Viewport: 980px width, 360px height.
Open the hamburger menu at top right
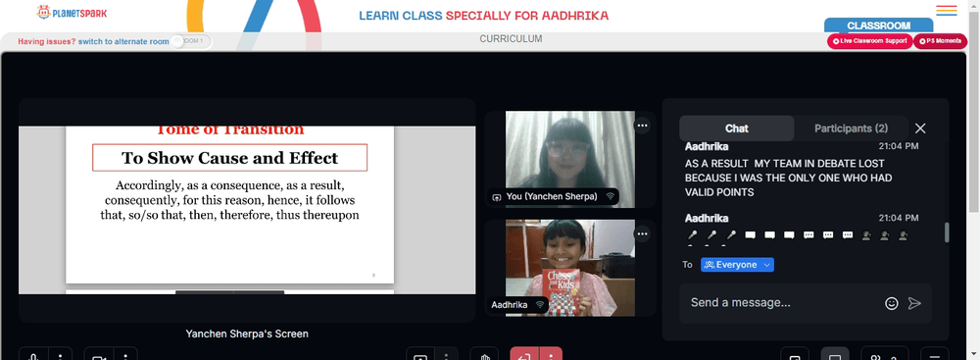[947, 11]
